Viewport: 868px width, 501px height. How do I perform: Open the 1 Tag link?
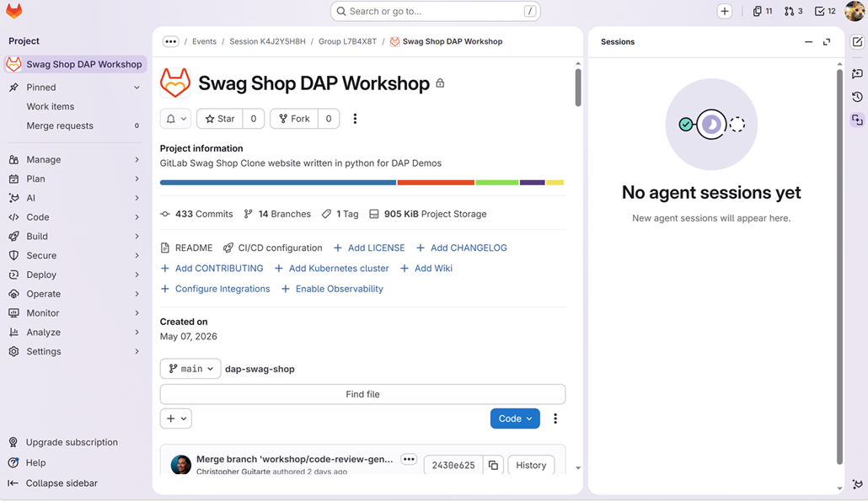[340, 214]
